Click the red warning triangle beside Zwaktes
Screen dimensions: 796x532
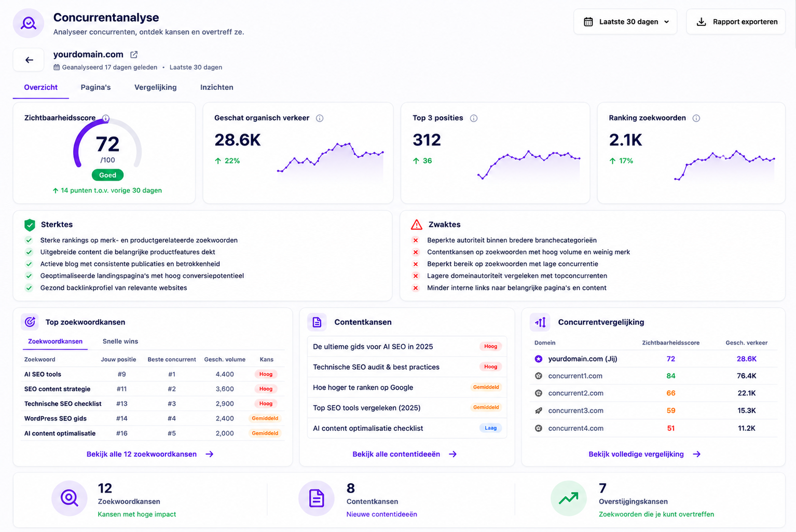click(417, 225)
